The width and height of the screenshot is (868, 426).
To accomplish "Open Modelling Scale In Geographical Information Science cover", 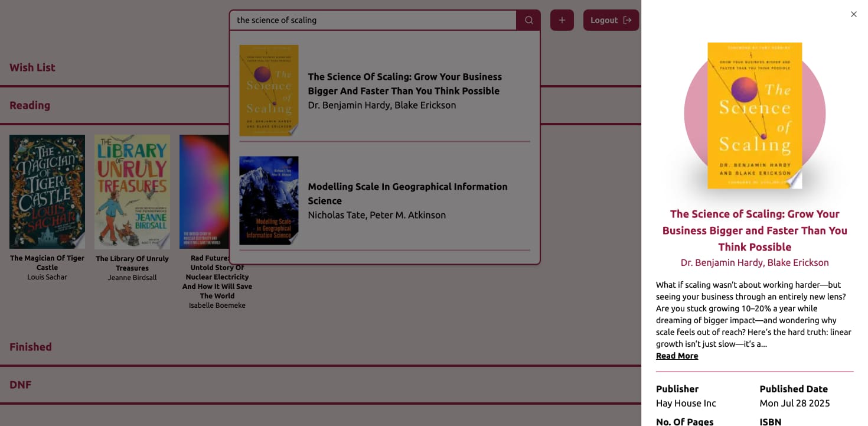I will (x=269, y=200).
